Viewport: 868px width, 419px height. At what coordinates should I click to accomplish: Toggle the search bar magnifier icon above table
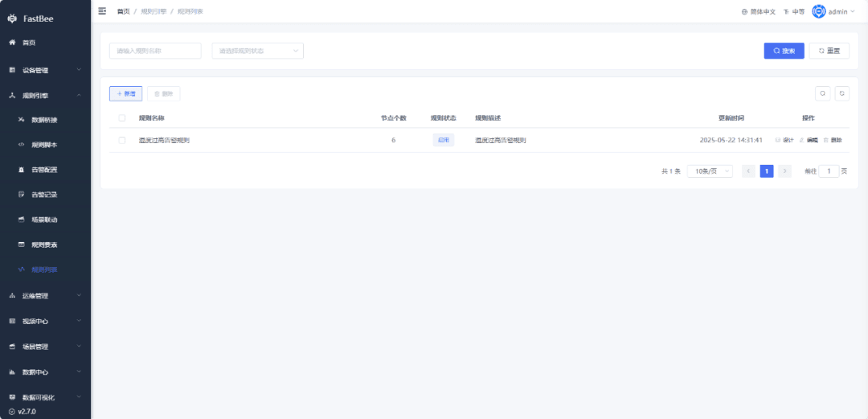click(x=823, y=93)
